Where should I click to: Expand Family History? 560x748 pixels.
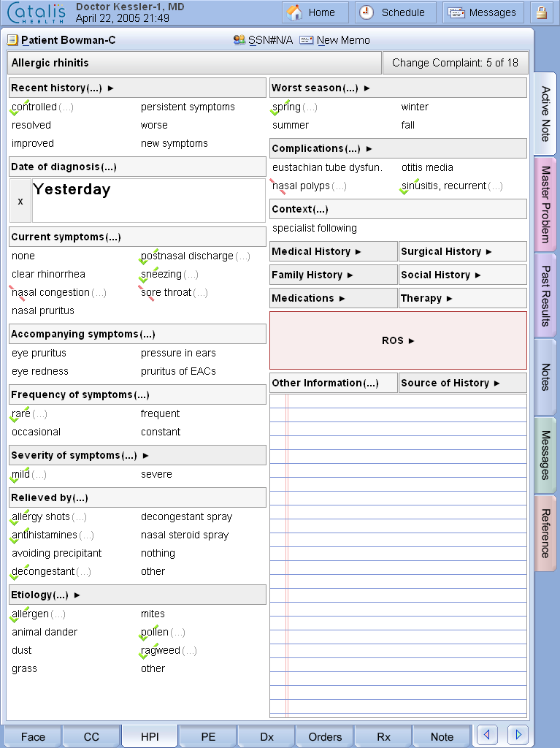coord(334,275)
